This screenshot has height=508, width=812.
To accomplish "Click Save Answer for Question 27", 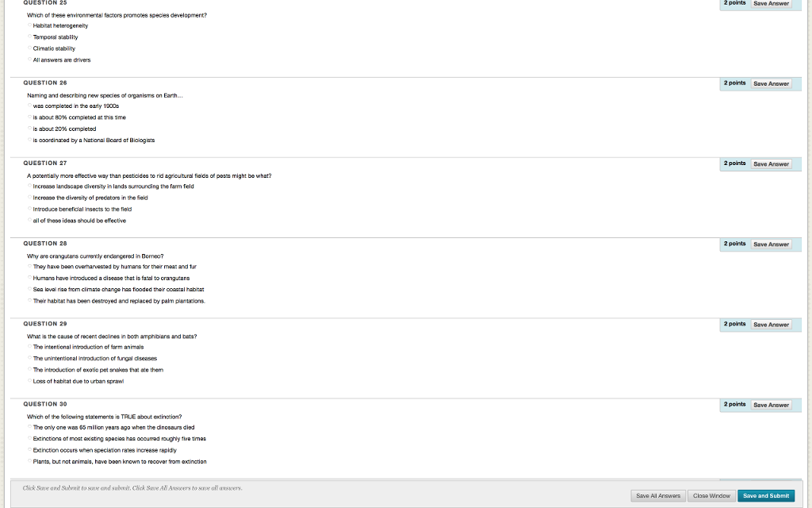I will [x=771, y=164].
